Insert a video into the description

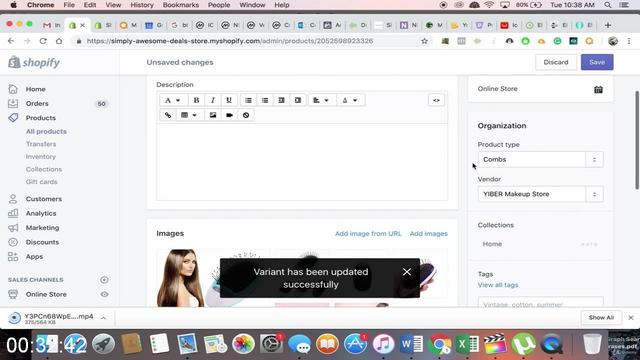(x=229, y=115)
